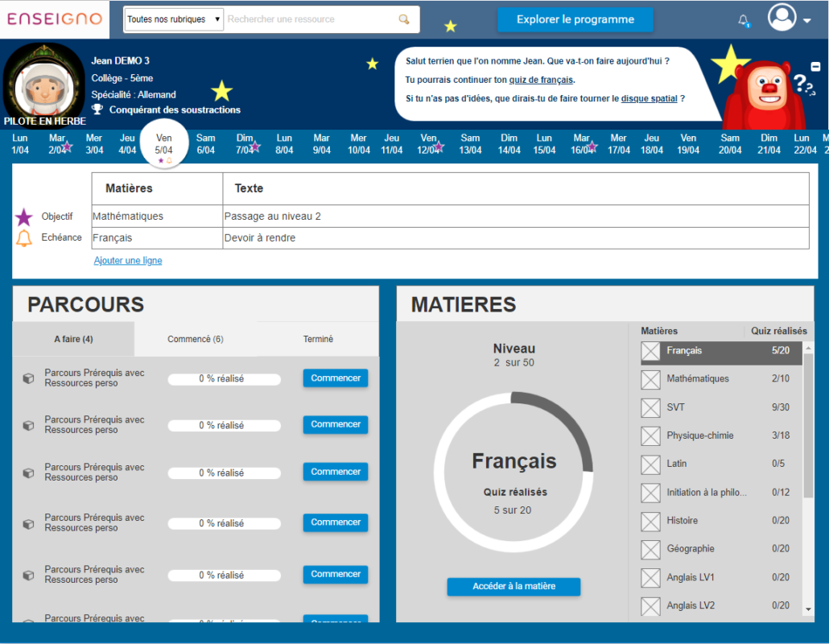Click the search magnifier icon
Image resolution: width=829 pixels, height=644 pixels.
404,19
